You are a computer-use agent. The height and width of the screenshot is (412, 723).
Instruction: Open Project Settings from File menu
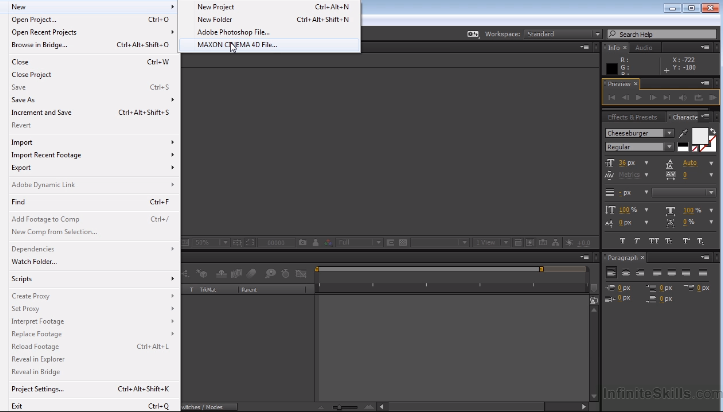92,389
